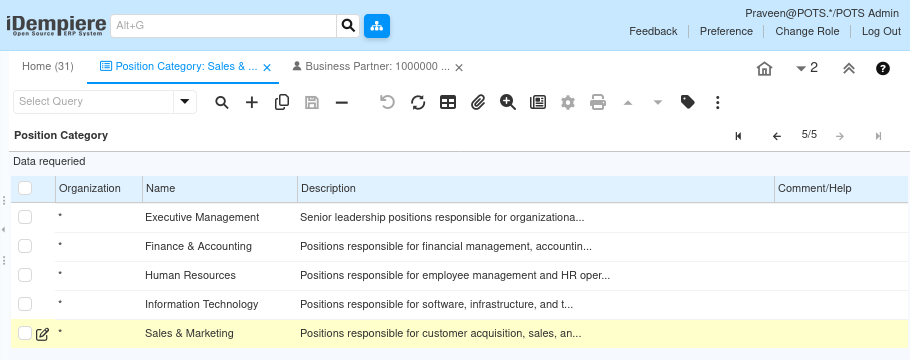The height and width of the screenshot is (360, 910).
Task: Click the Feedback link
Action: (653, 31)
